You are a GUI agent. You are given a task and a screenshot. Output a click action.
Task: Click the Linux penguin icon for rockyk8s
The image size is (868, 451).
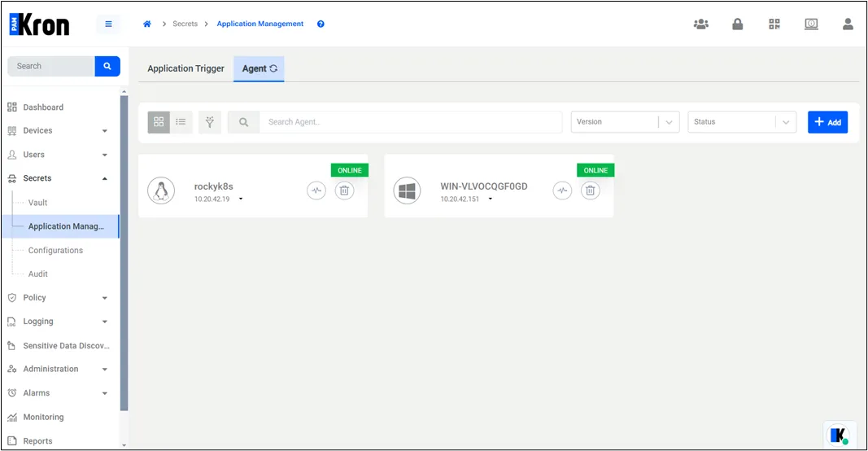pos(161,190)
